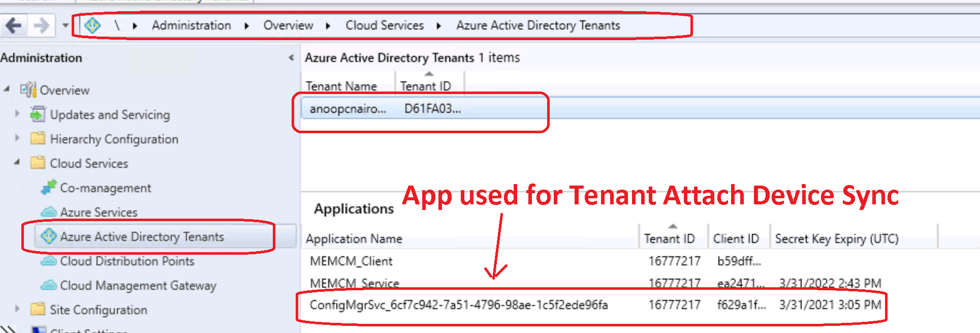The image size is (980, 333).
Task: Click the Back navigation arrow
Action: point(14,25)
